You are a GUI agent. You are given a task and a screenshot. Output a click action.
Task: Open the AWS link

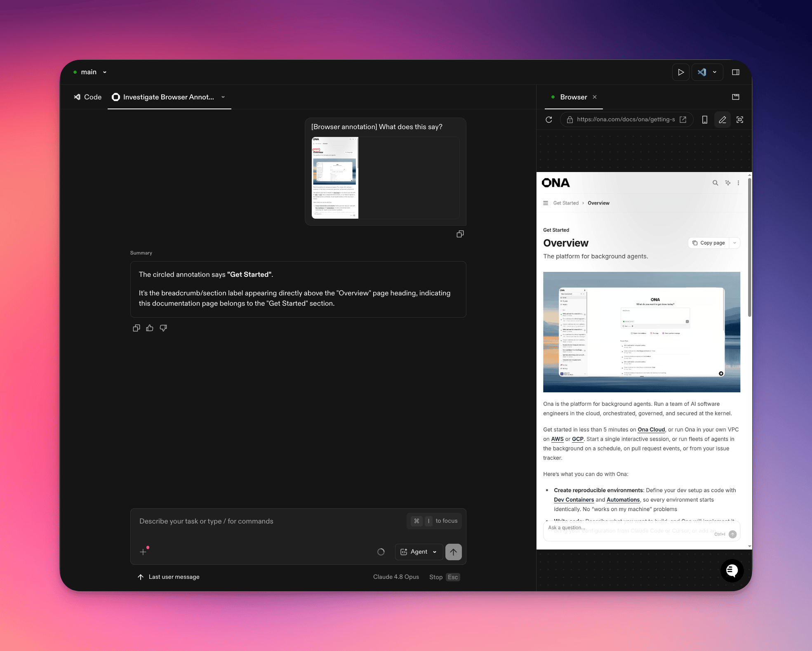click(x=557, y=439)
